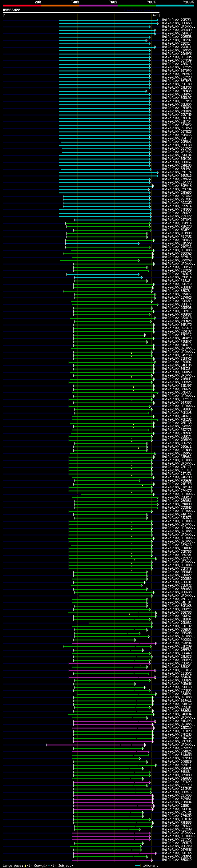Screen dimensions: 197x868
Task: Select hit label UniRef100_Q26CD1
Action: click(x=176, y=582)
